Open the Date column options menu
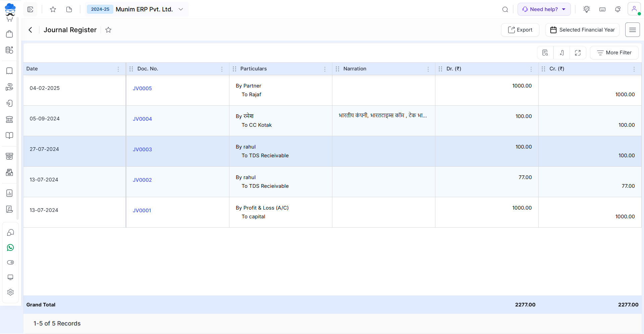Viewport: 644px width, 334px height. tap(118, 69)
